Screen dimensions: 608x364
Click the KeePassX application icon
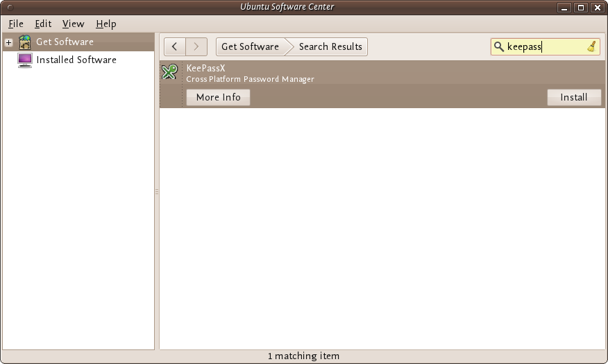(169, 72)
